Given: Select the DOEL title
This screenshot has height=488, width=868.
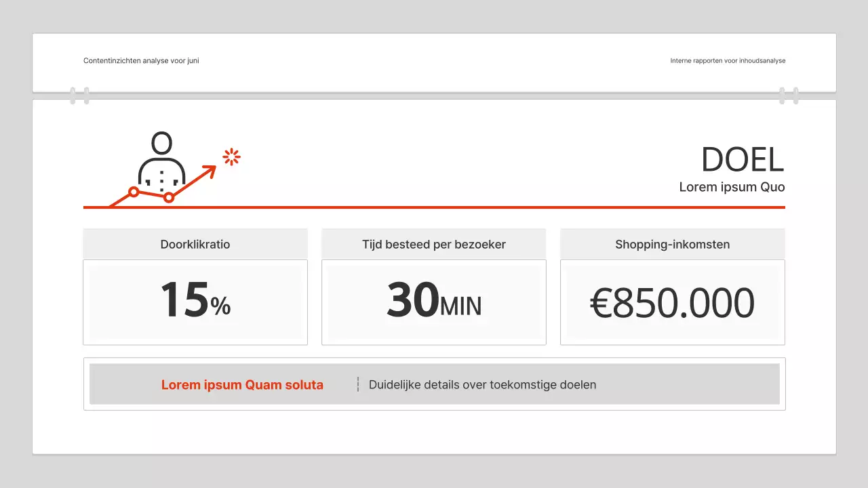Looking at the screenshot, I should point(742,160).
